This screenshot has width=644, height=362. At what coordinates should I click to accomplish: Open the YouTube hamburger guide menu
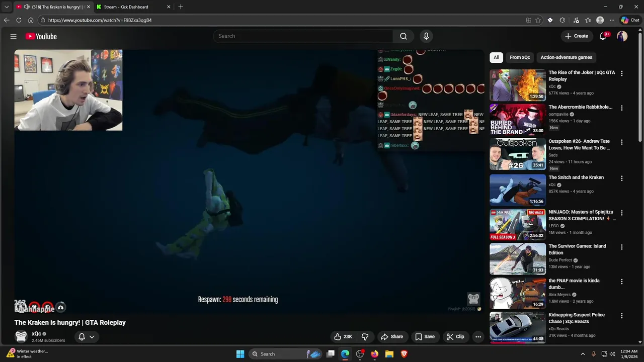(14, 36)
